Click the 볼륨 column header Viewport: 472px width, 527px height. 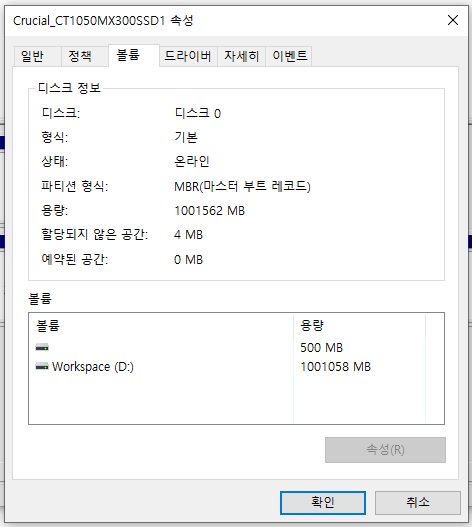coord(161,326)
